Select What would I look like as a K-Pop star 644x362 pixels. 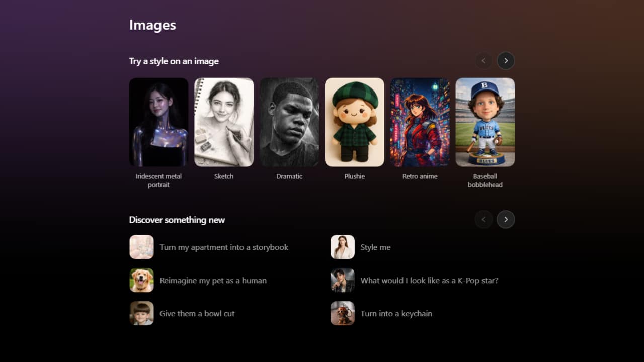click(x=429, y=280)
